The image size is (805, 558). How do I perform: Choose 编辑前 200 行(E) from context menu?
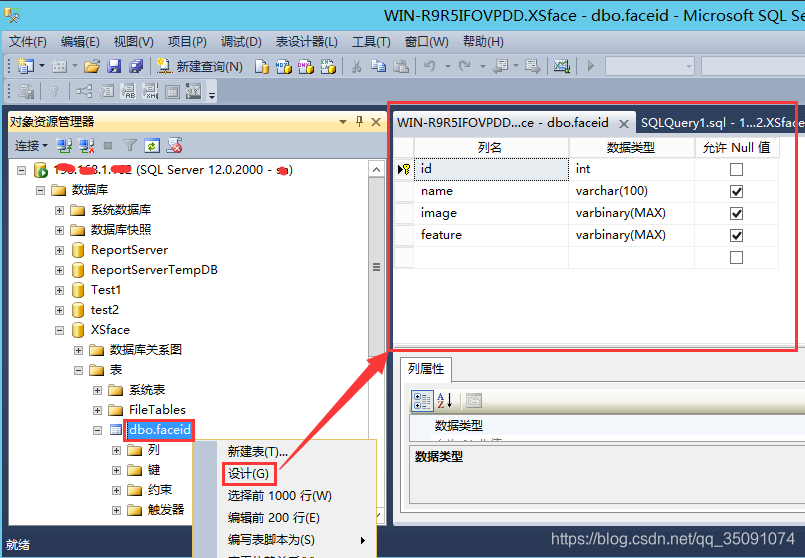coord(274,518)
